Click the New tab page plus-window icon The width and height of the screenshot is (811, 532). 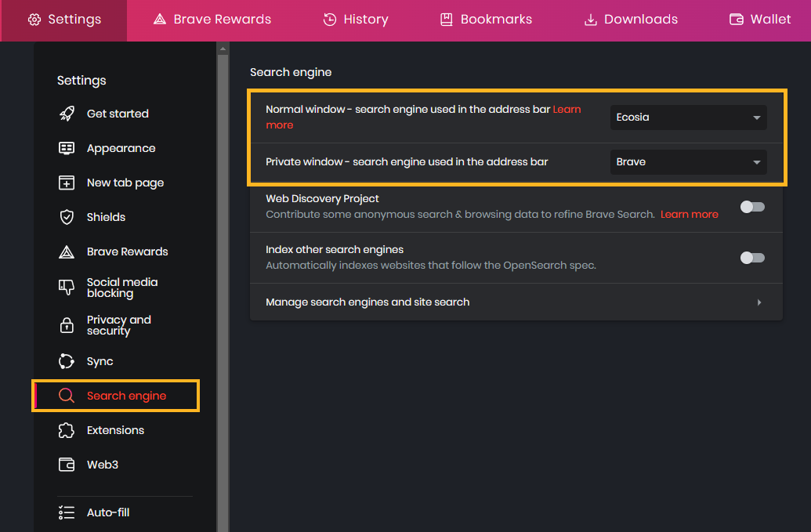67,183
